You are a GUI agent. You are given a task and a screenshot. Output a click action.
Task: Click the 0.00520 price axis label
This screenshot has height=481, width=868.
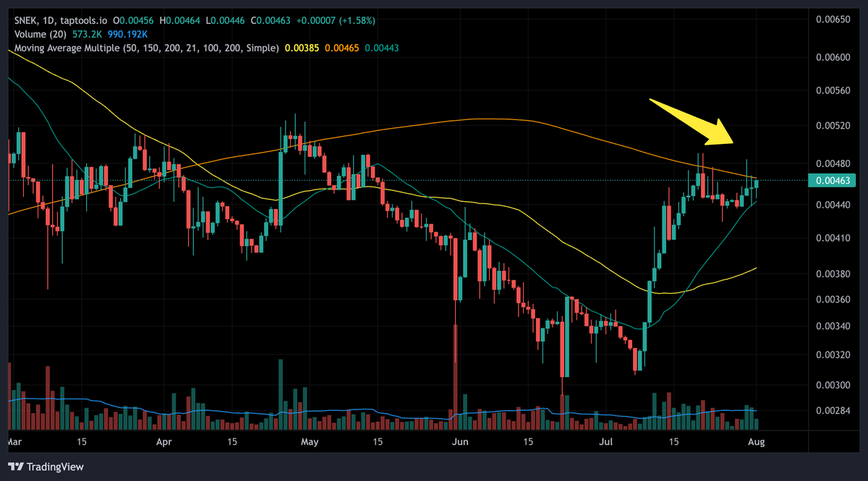[833, 126]
